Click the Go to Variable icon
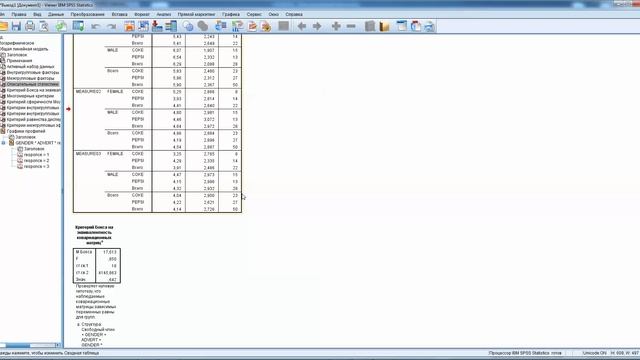 click(157, 27)
